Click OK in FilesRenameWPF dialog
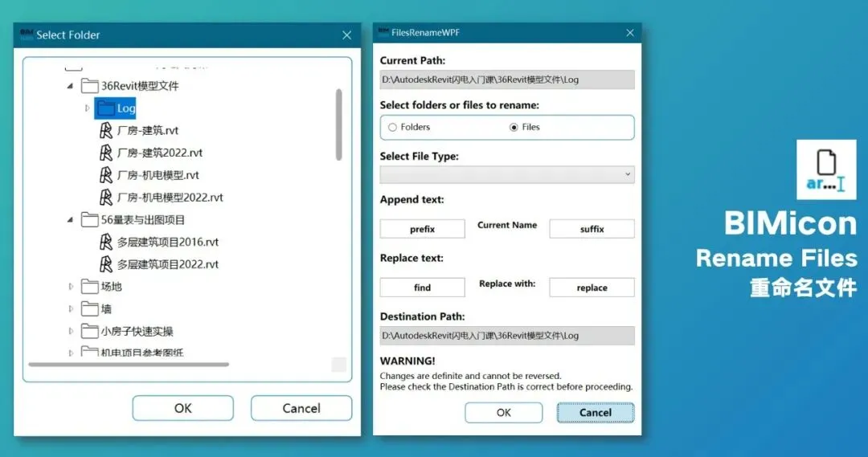 (504, 413)
